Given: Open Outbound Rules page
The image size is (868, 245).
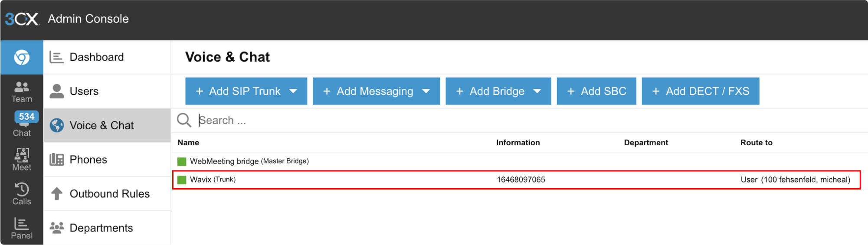Looking at the screenshot, I should click(x=109, y=194).
